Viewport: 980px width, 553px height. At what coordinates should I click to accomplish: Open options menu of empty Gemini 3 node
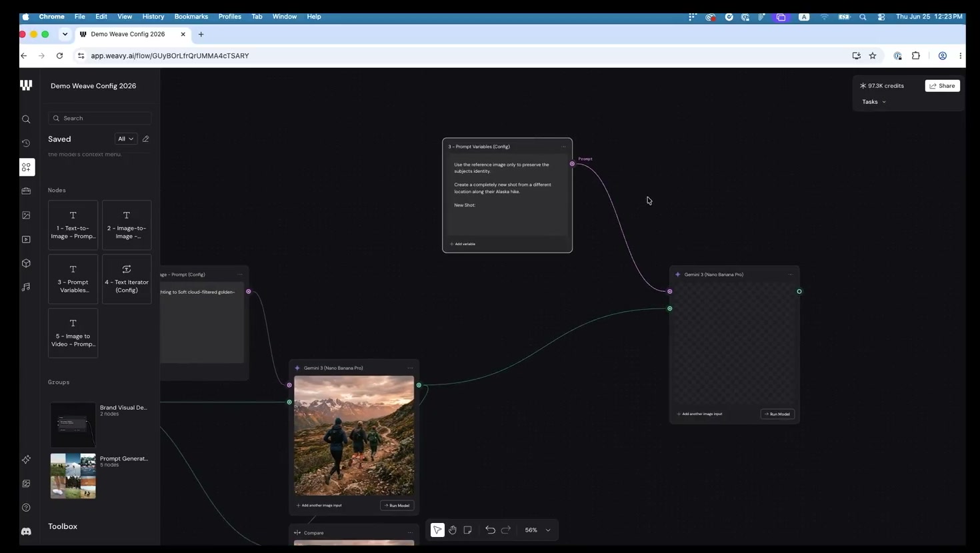791,275
